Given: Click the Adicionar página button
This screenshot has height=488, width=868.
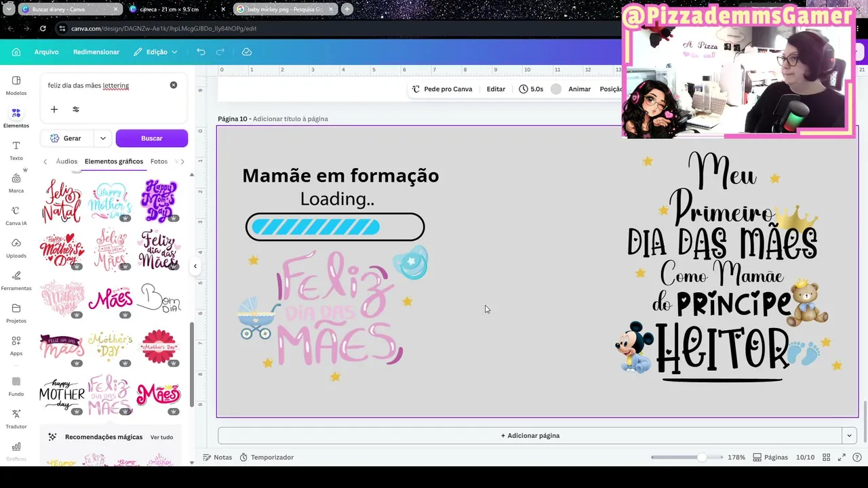Looking at the screenshot, I should 530,436.
